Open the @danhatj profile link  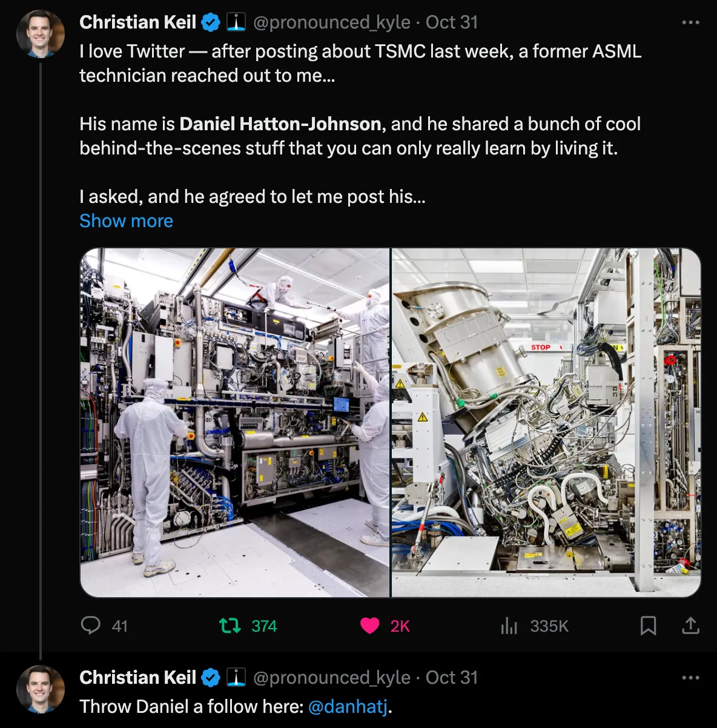348,707
